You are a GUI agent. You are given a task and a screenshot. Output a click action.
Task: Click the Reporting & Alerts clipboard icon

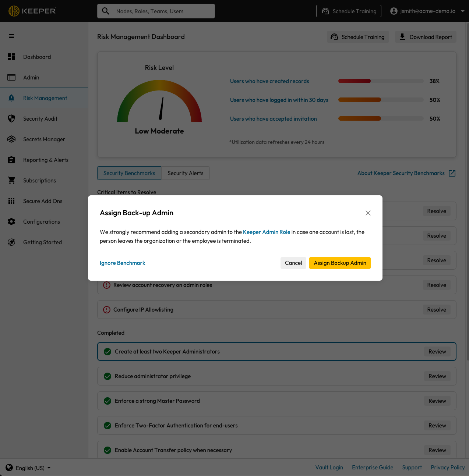pyautogui.click(x=11, y=160)
